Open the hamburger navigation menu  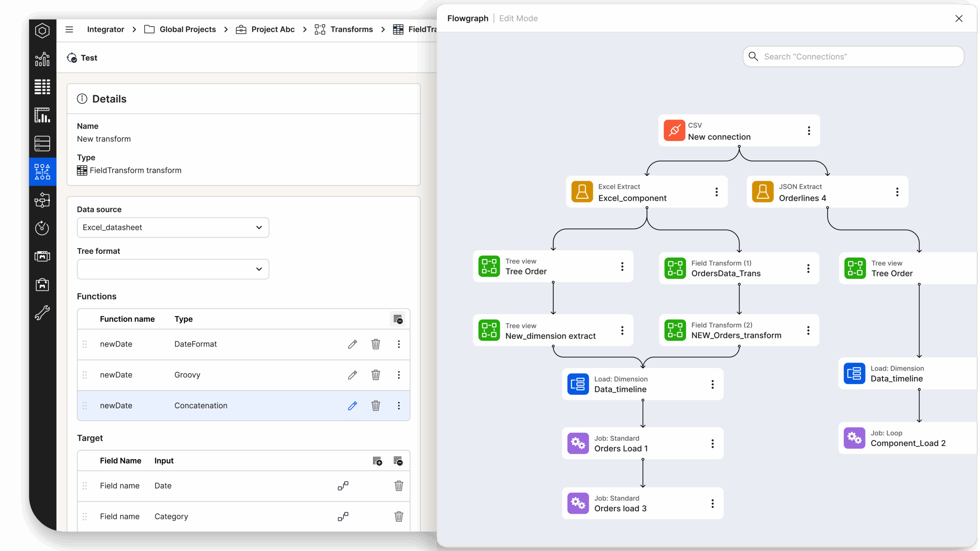(x=69, y=29)
